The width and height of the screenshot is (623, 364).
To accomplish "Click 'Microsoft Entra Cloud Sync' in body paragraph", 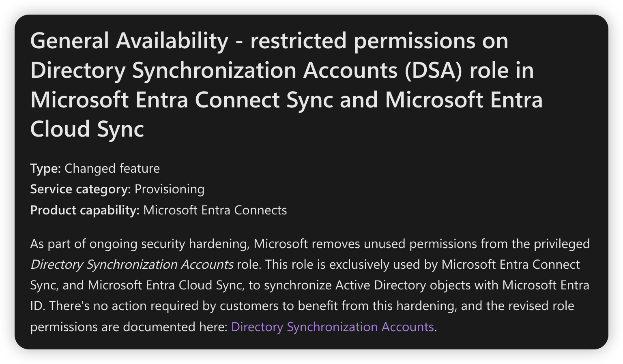I will [x=165, y=285].
